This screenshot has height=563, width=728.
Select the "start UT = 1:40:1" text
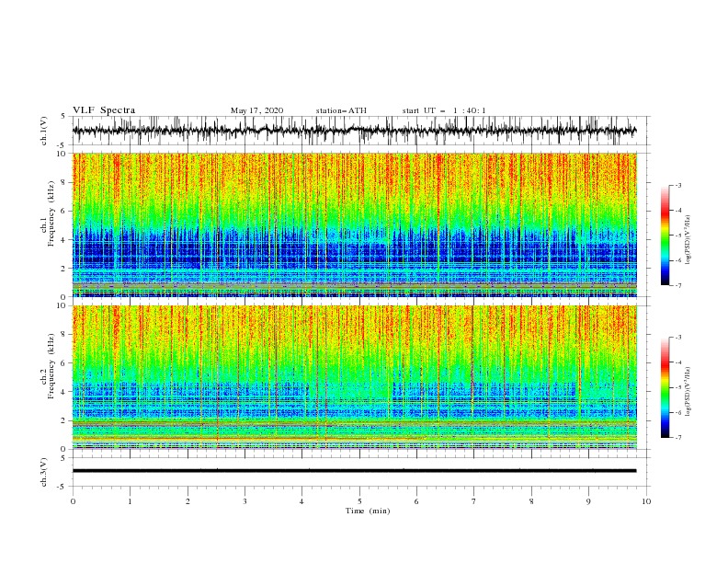click(444, 110)
